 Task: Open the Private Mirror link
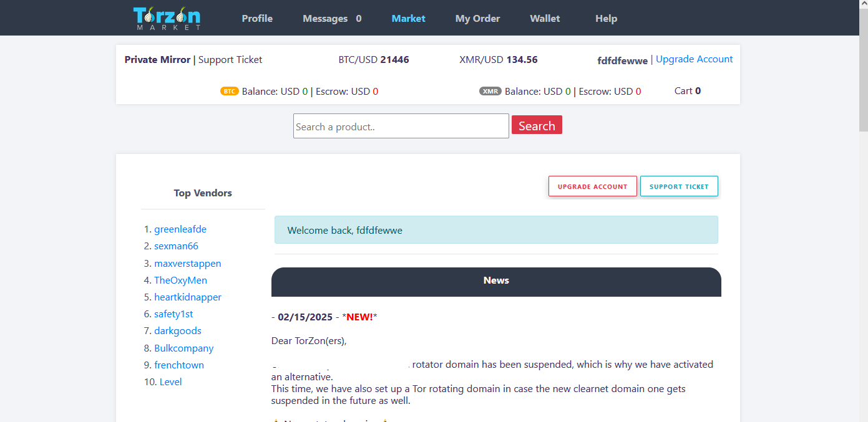click(157, 59)
